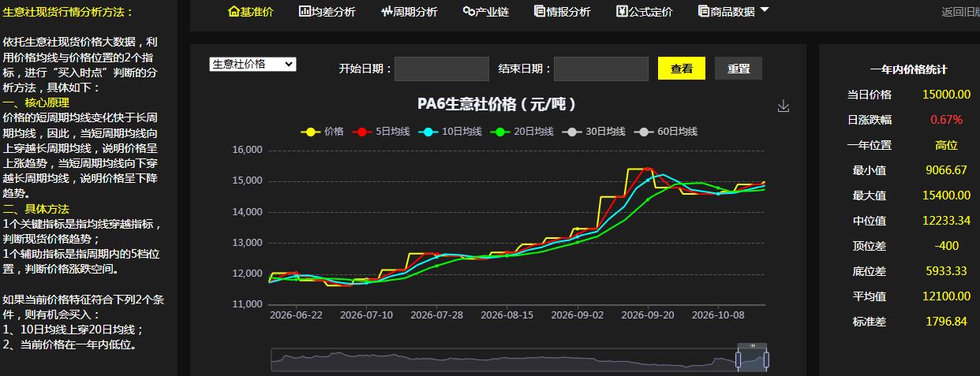Focus the 结束日期 input field
Screen dimensions: 980x376
tap(601, 69)
